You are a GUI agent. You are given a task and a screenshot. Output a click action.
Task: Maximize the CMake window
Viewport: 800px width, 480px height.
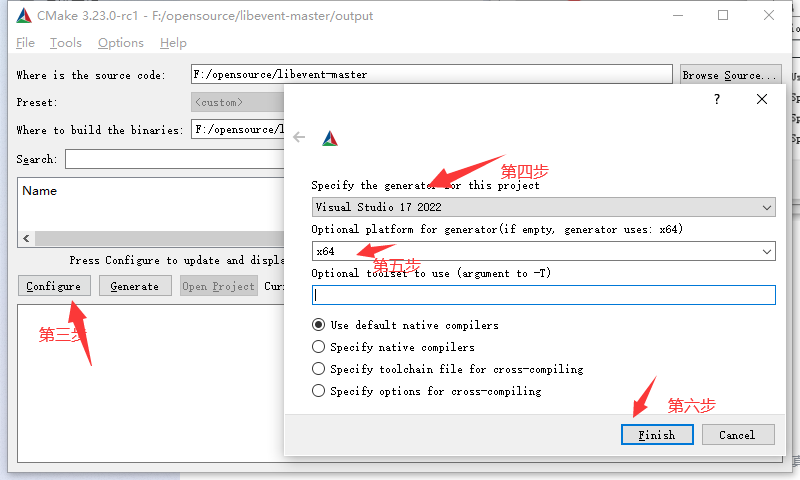(x=723, y=15)
